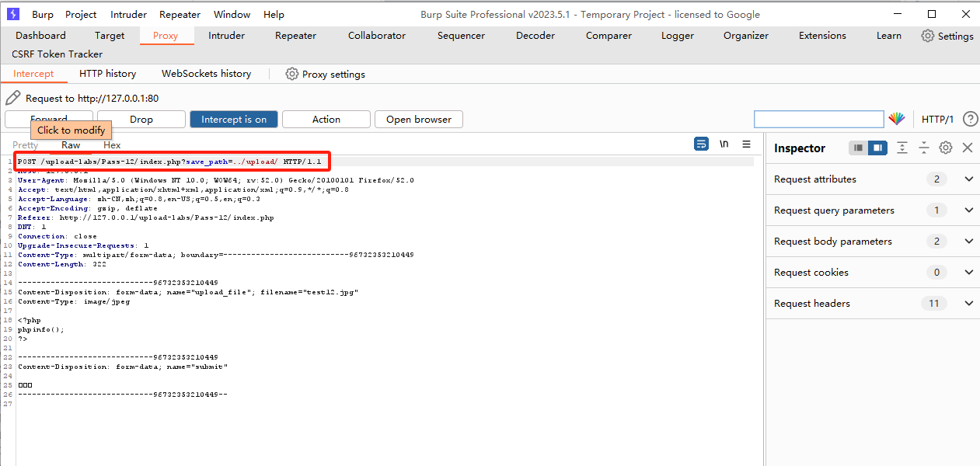The width and height of the screenshot is (980, 466).
Task: Click the Burp Suite lightning logo icon
Action: point(12,14)
